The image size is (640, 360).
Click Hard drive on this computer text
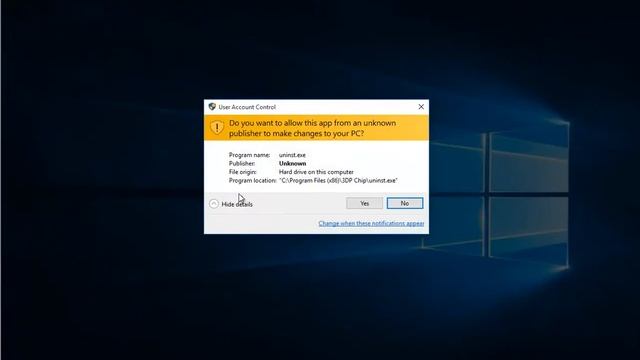click(x=316, y=172)
